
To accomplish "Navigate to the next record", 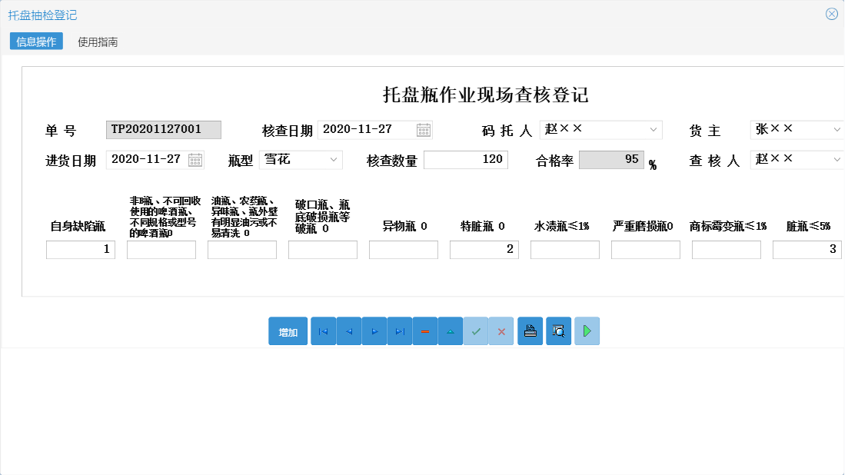I will (x=374, y=331).
